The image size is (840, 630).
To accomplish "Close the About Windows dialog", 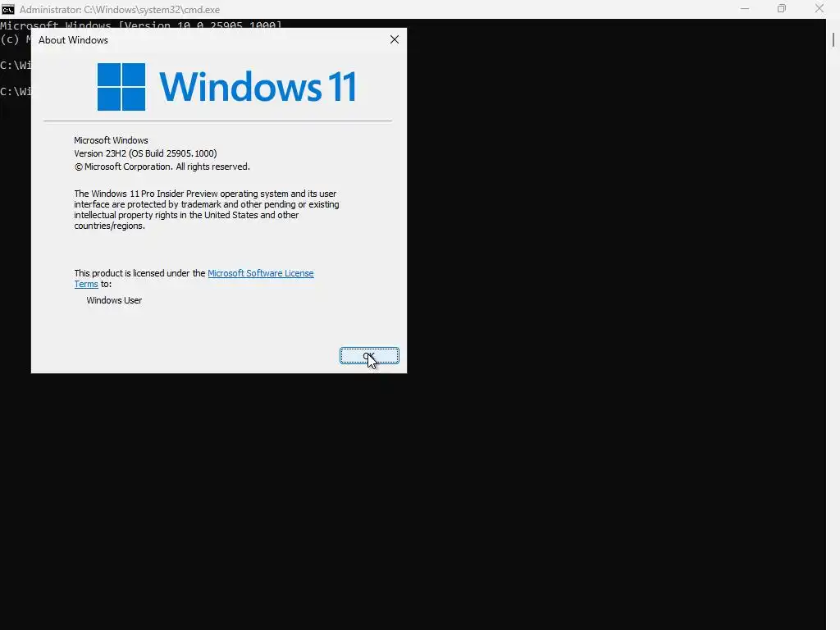I will point(395,39).
